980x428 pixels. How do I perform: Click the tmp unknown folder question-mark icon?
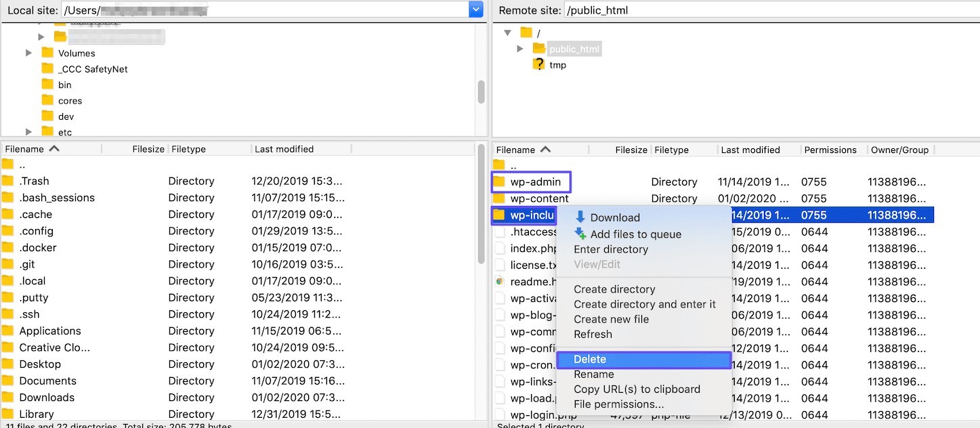[538, 64]
